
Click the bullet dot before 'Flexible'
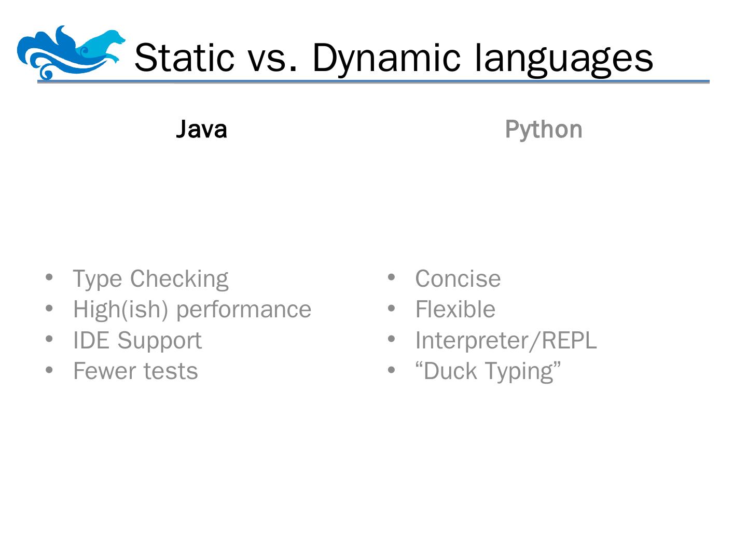coord(392,309)
